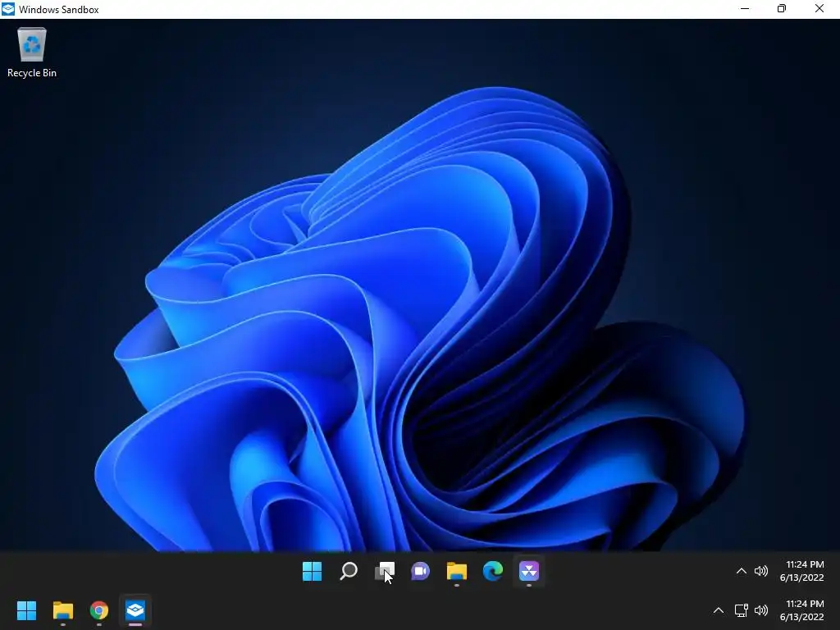840x630 pixels.
Task: Click the purple app icon in the Sandbox taskbar
Action: [x=529, y=571]
